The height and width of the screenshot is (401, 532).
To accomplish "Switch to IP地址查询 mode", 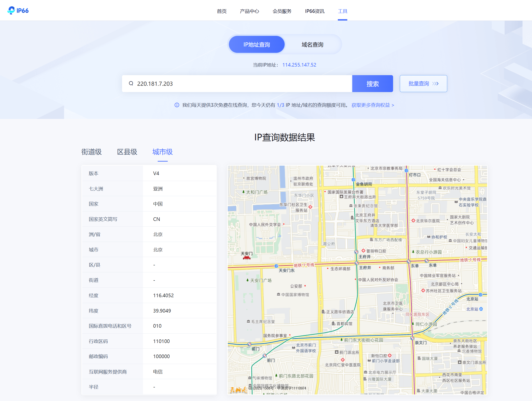I will tap(256, 44).
